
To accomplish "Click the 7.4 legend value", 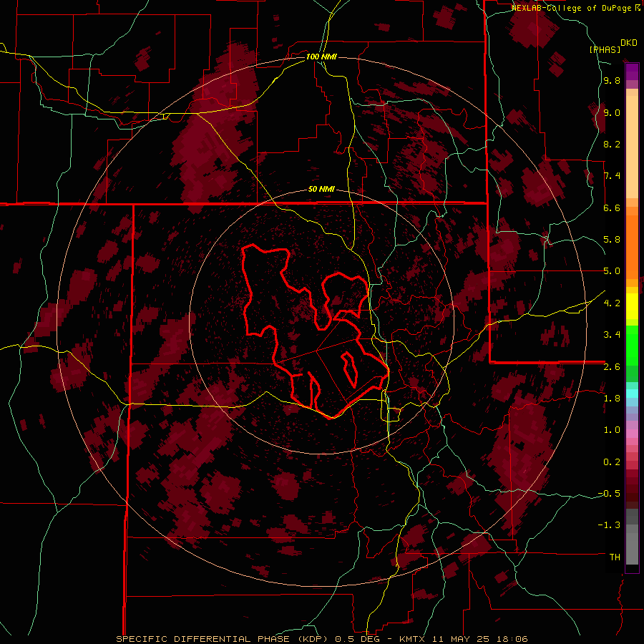I will [612, 176].
